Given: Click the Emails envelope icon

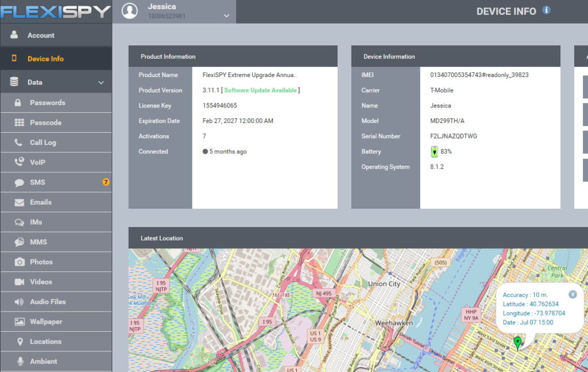Looking at the screenshot, I should (x=19, y=202).
